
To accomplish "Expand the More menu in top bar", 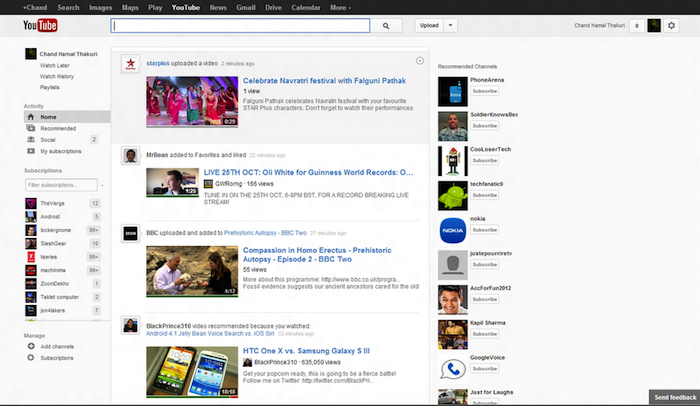I will point(340,7).
